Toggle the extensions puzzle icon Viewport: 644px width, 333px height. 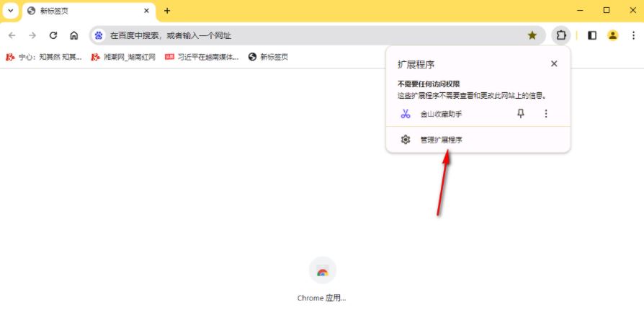tap(561, 36)
